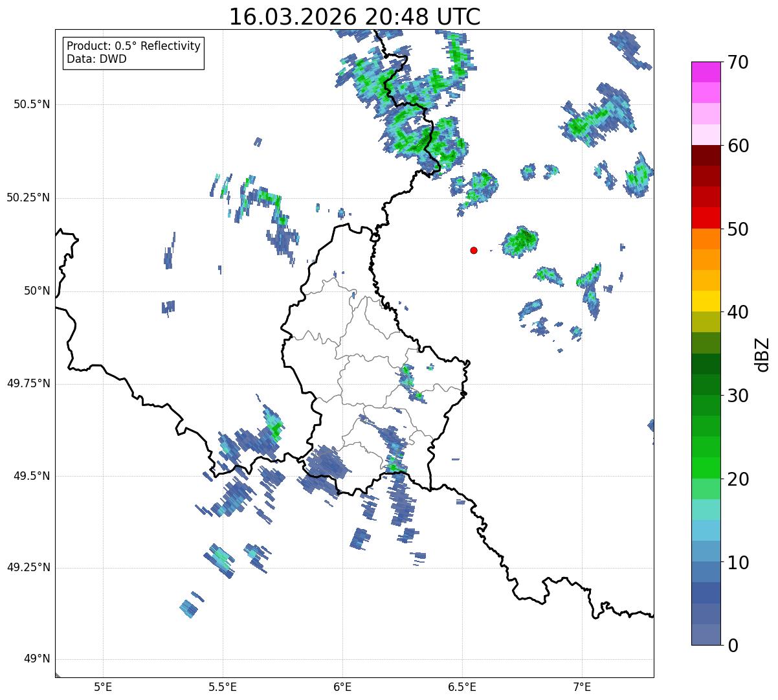Click the green radar cell east of red dot

(x=520, y=241)
